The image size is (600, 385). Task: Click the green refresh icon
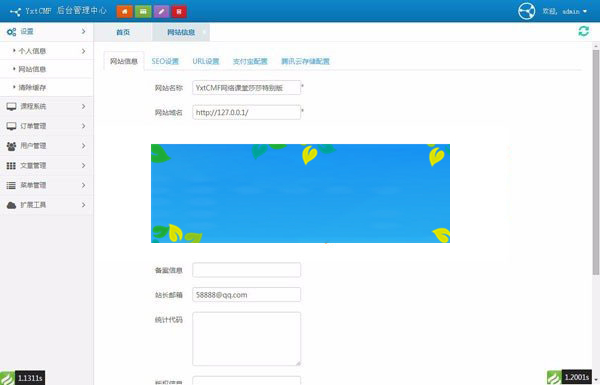(584, 31)
